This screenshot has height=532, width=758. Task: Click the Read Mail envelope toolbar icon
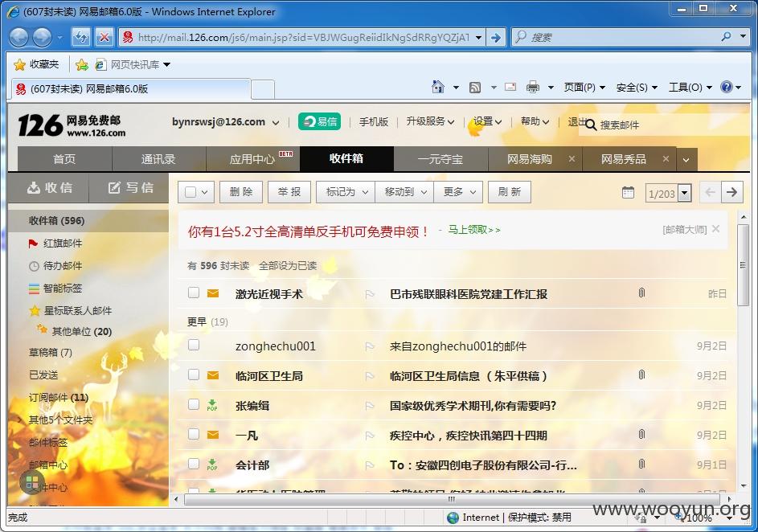point(510,87)
